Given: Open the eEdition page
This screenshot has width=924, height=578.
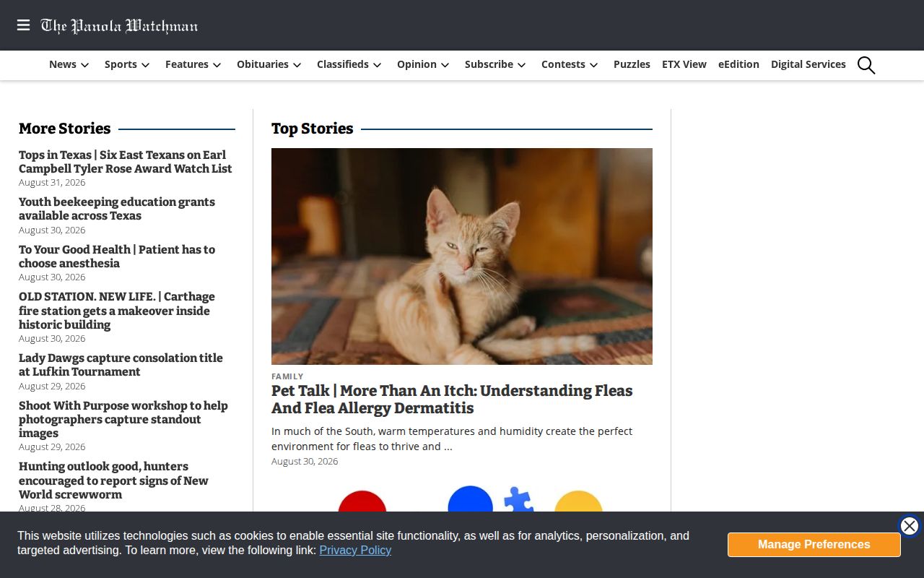Looking at the screenshot, I should pyautogui.click(x=738, y=64).
